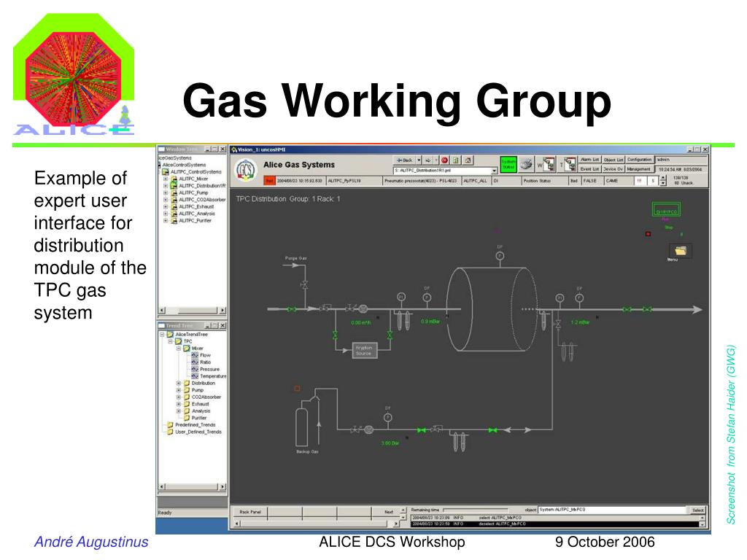The height and width of the screenshot is (560, 747).
Task: Click the Remaining time progress bar
Action: click(x=475, y=510)
